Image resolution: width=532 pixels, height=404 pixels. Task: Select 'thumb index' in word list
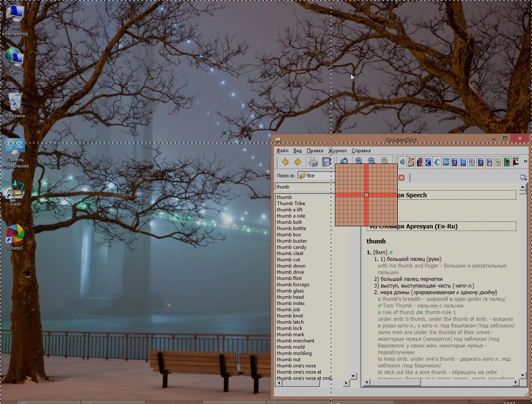click(x=291, y=303)
